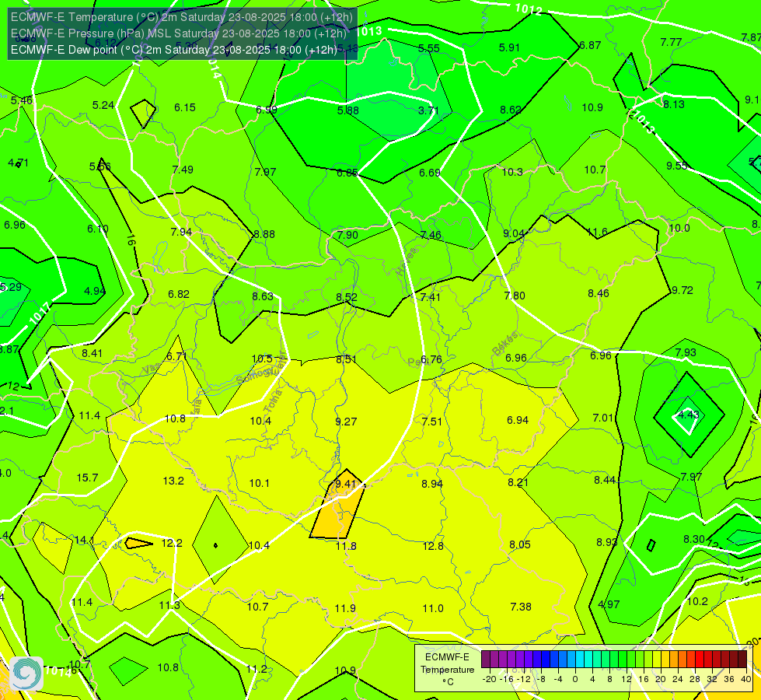Click the dew point value 8.05
Viewport: 761px width, 700px height.
pyautogui.click(x=520, y=544)
